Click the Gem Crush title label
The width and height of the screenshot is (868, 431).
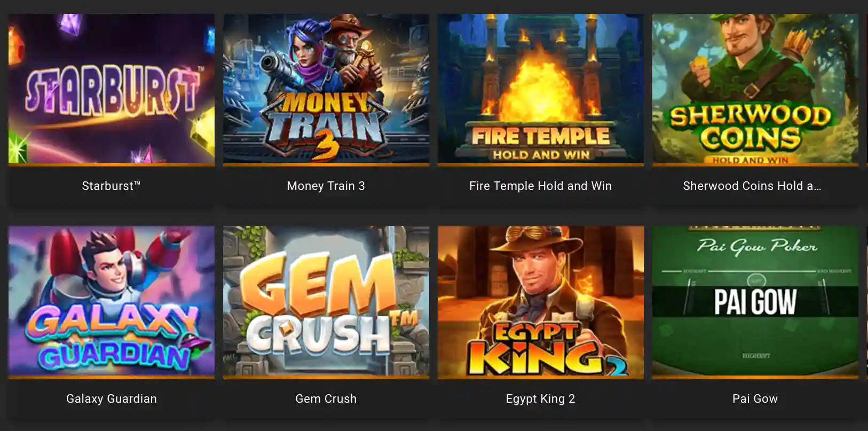tap(326, 398)
